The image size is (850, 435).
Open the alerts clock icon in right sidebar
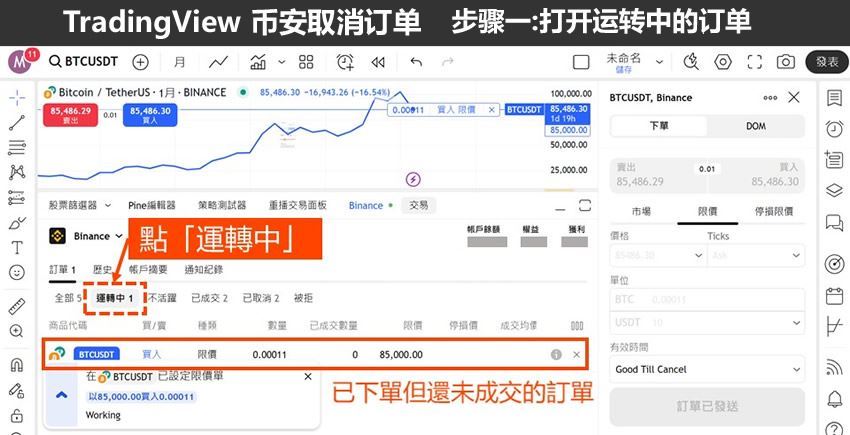tap(834, 128)
